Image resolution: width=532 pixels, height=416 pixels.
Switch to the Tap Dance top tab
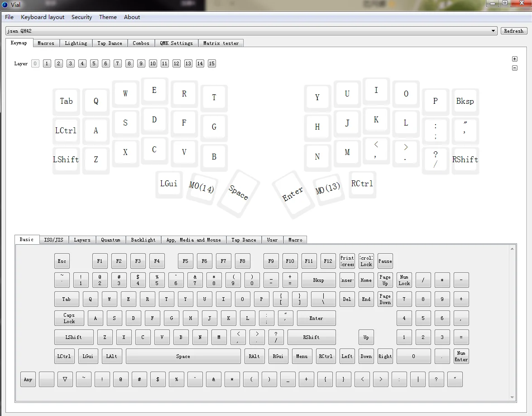coord(110,43)
